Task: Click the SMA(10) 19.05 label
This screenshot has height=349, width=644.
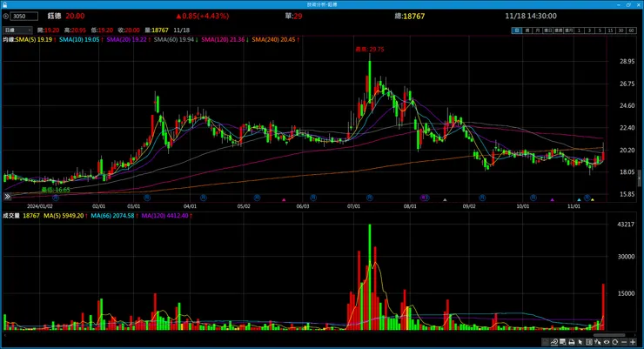Action: tap(79, 40)
